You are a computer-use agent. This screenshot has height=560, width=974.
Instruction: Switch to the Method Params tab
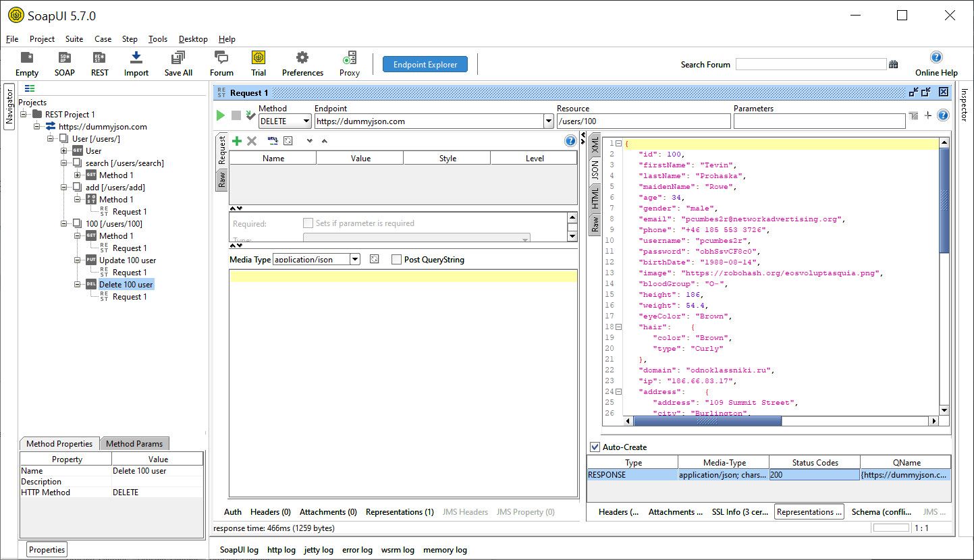point(134,444)
